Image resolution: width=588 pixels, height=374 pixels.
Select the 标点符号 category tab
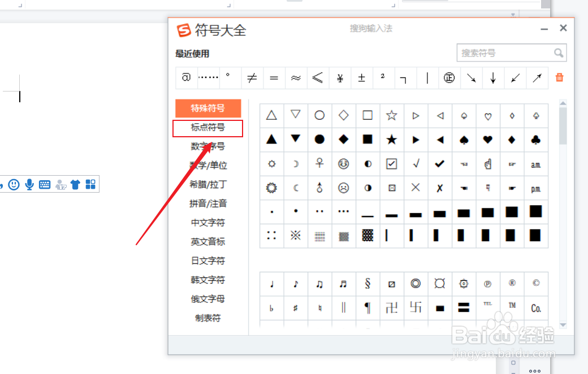[207, 128]
